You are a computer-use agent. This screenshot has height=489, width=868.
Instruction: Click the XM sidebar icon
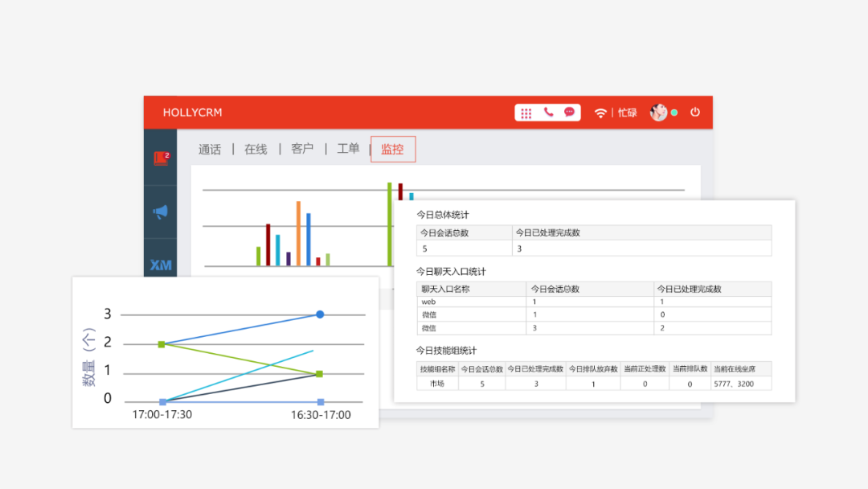point(161,265)
